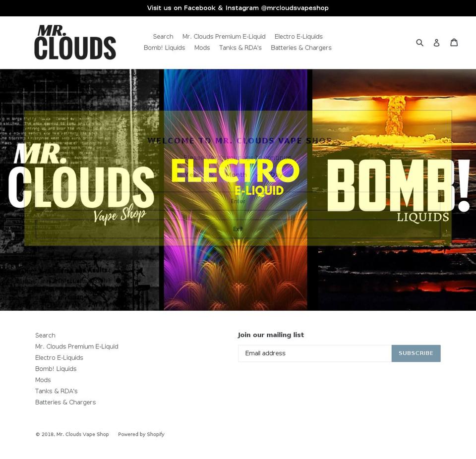Image resolution: width=476 pixels, height=459 pixels.
Task: Open Electro E-Liquids in top navigation
Action: (x=298, y=37)
